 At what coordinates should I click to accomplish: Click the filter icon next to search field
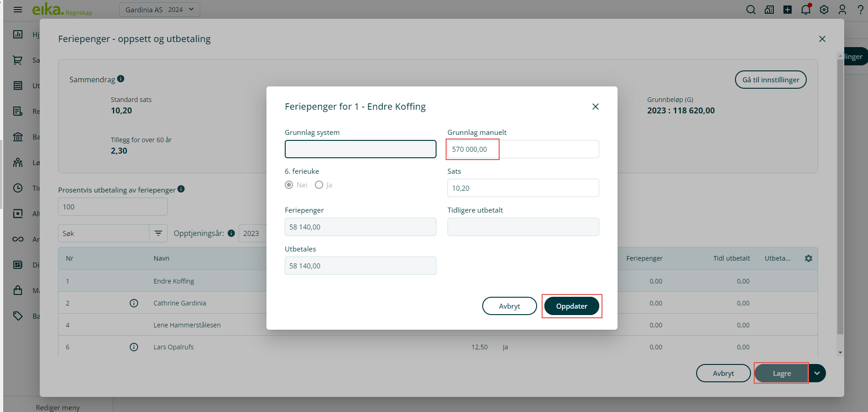tap(158, 233)
